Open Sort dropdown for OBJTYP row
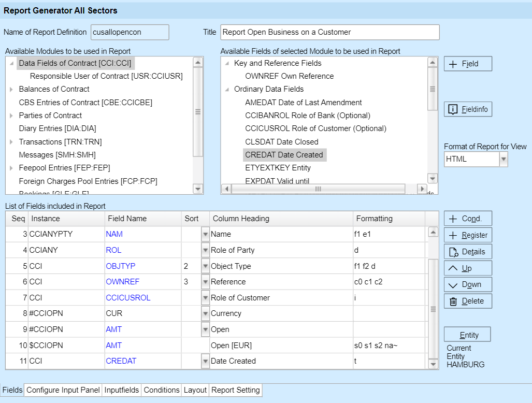 tap(205, 266)
